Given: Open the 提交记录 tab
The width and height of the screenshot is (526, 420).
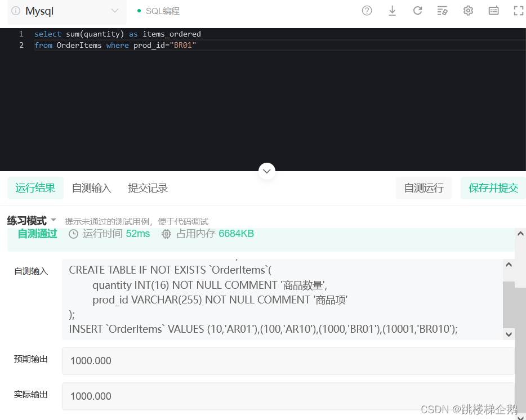Looking at the screenshot, I should pos(148,188).
